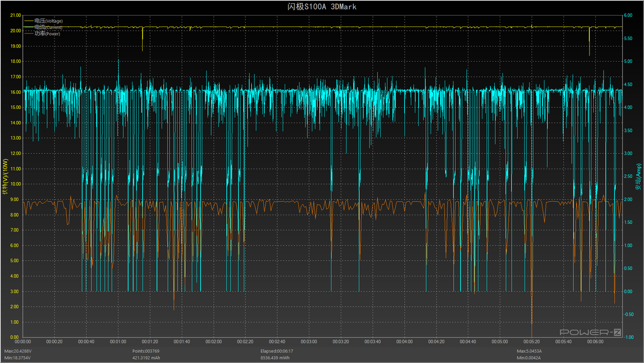Select the orange Power legend line swatch
Image resolution: width=644 pixels, height=363 pixels.
[29, 34]
